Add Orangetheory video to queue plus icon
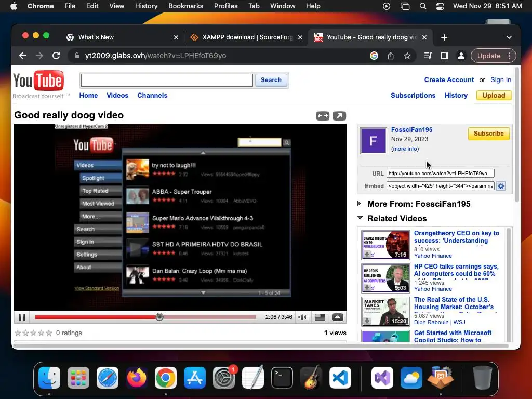The image size is (532, 399). [367, 254]
